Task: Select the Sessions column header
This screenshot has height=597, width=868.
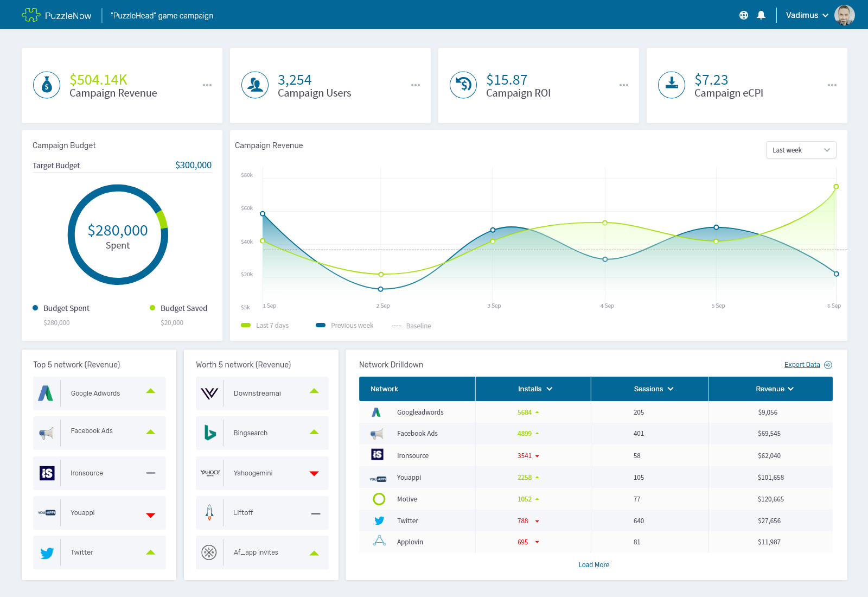Action: coord(649,389)
